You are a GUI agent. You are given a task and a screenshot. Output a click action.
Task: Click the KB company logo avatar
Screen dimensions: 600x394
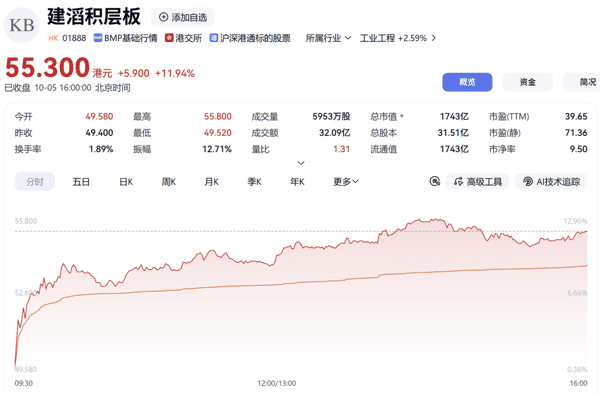point(22,25)
